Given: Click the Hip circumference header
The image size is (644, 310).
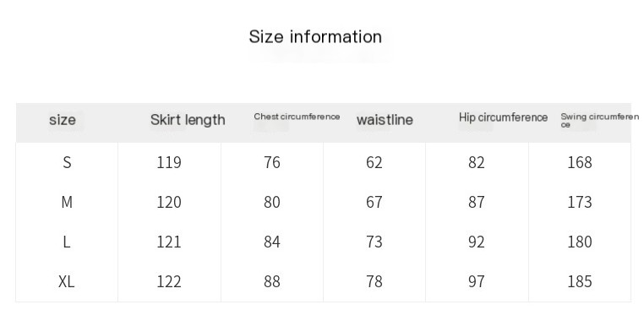Looking at the screenshot, I should (x=503, y=117).
